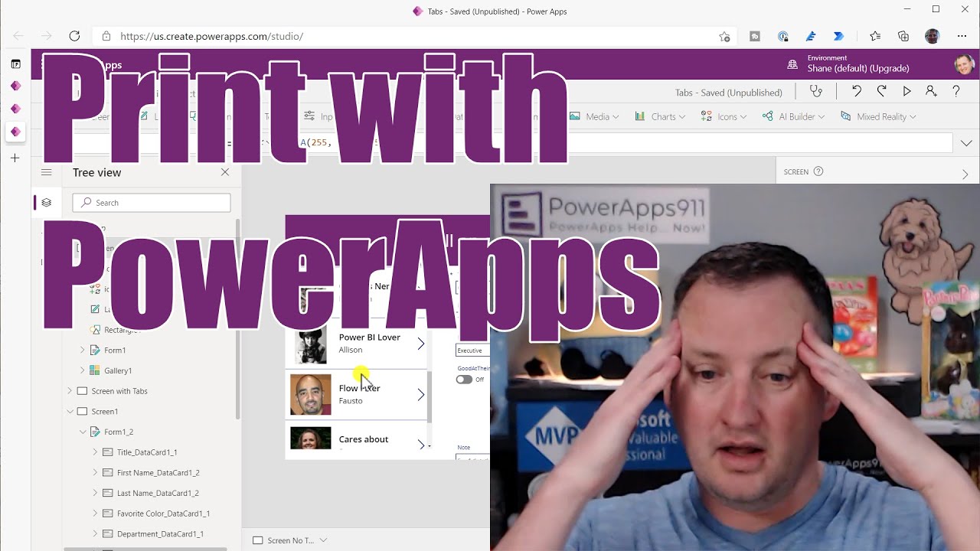
Task: Open Help question mark icon
Action: tap(955, 91)
